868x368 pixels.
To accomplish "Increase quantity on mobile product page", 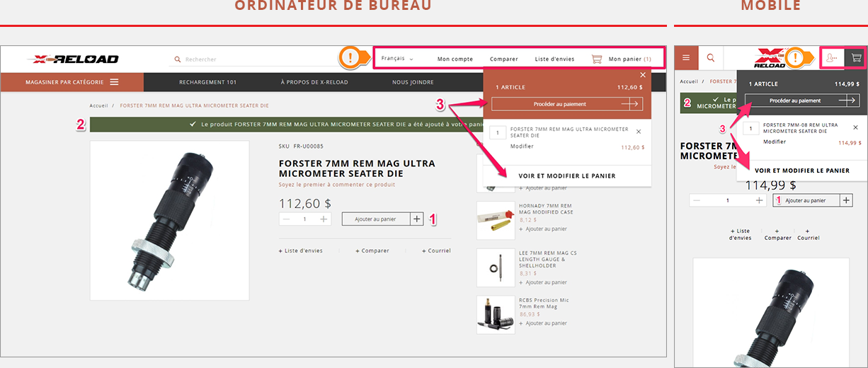I will (760, 200).
